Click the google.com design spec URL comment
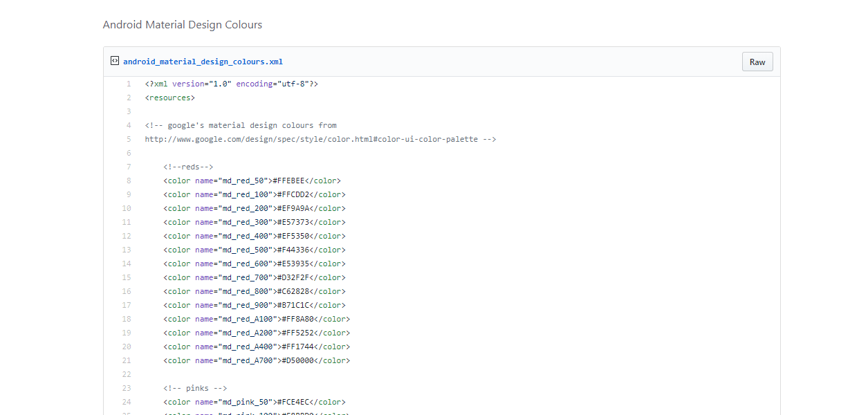Viewport: 868px width, 415px height. click(320, 139)
